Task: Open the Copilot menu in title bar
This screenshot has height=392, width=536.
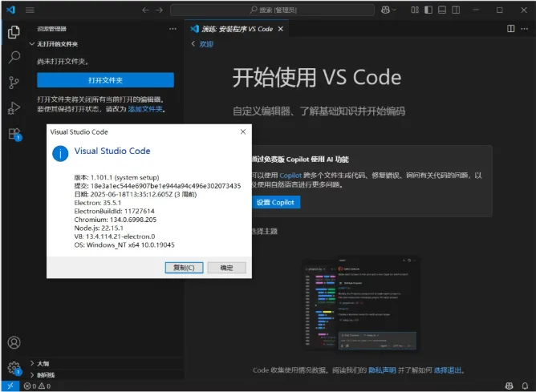Action: tap(388, 10)
